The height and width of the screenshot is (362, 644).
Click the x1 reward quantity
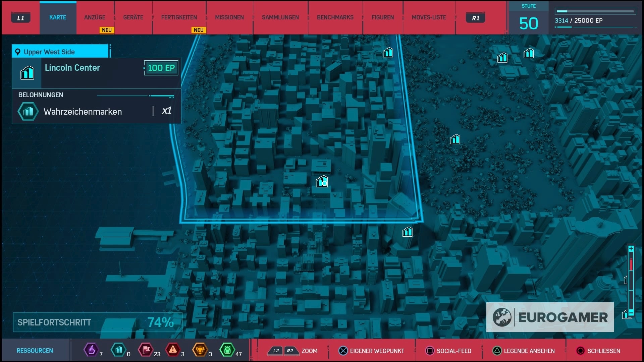(x=167, y=111)
